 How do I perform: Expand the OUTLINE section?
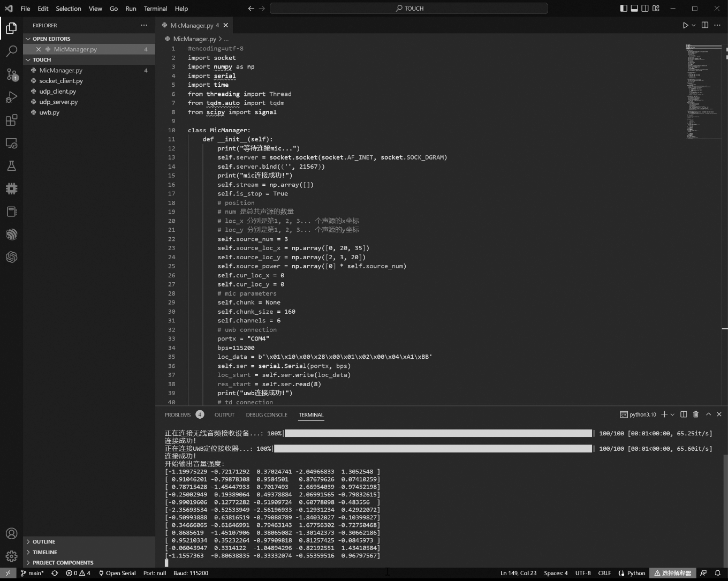44,542
